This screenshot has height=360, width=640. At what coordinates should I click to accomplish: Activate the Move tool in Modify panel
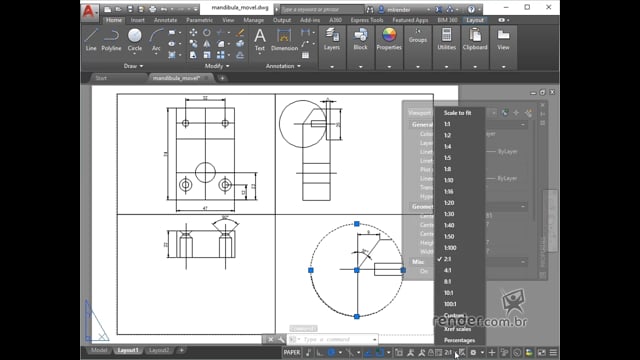193,32
